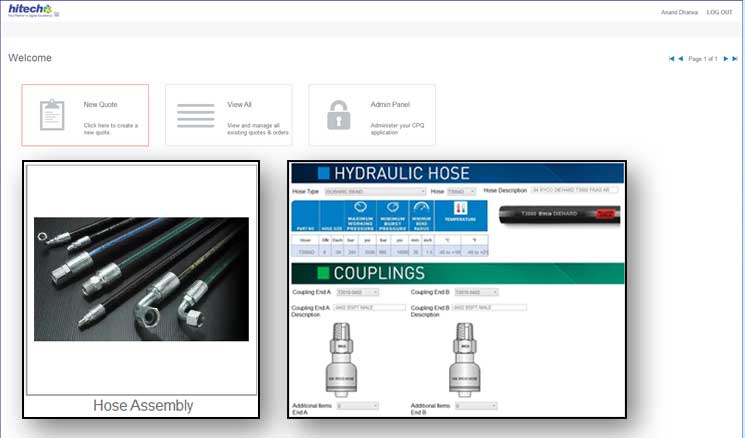Go to the previous page arrow
The width and height of the screenshot is (745, 438).
click(x=681, y=59)
